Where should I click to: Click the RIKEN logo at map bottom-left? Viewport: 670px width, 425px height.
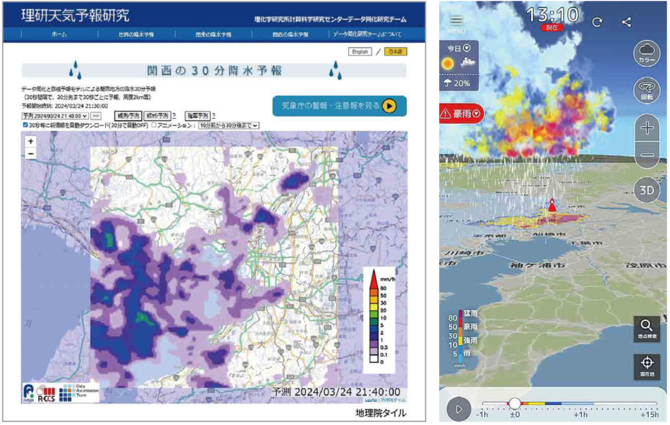point(29,392)
